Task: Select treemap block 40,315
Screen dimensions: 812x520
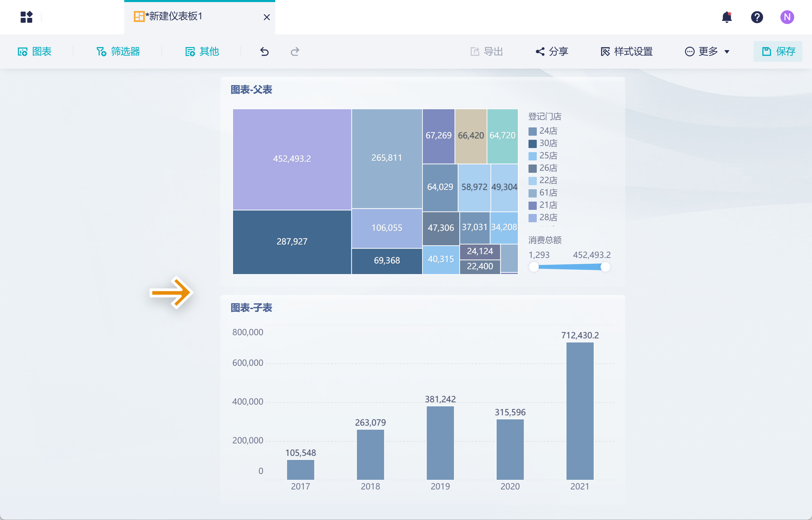Action: pos(441,260)
